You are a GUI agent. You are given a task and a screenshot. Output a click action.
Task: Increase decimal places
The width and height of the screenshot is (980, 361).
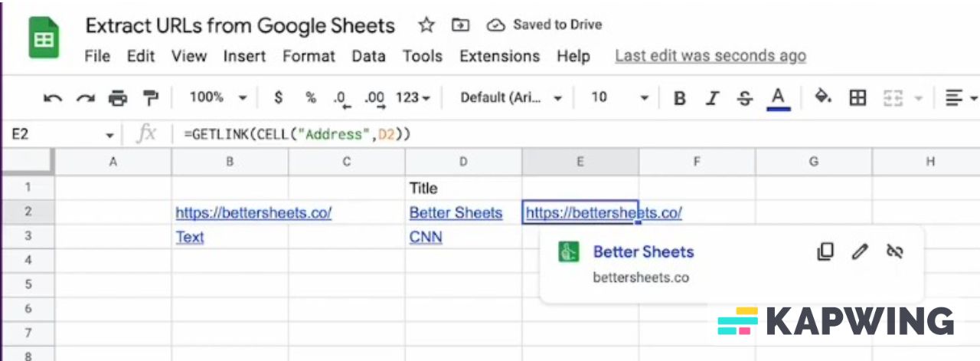[x=374, y=98]
